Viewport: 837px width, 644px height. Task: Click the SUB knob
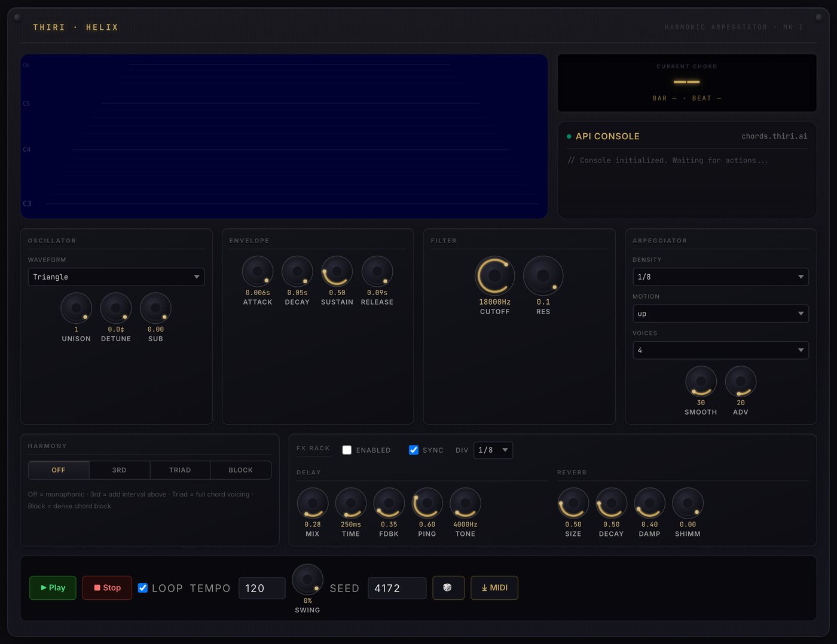(x=155, y=308)
